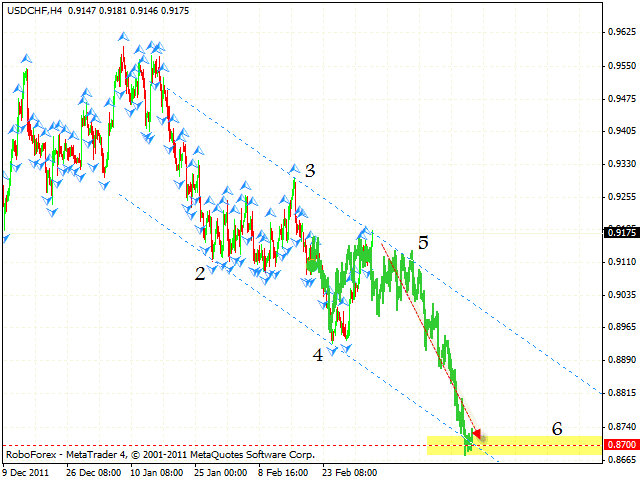
Task: Select the 0.8890 price axis label
Action: coord(620,360)
